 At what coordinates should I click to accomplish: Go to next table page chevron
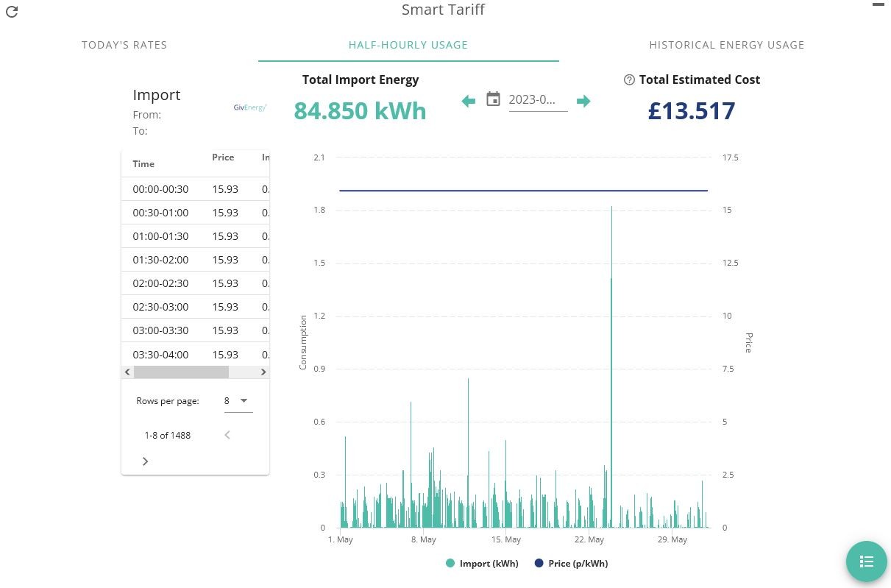pyautogui.click(x=145, y=461)
